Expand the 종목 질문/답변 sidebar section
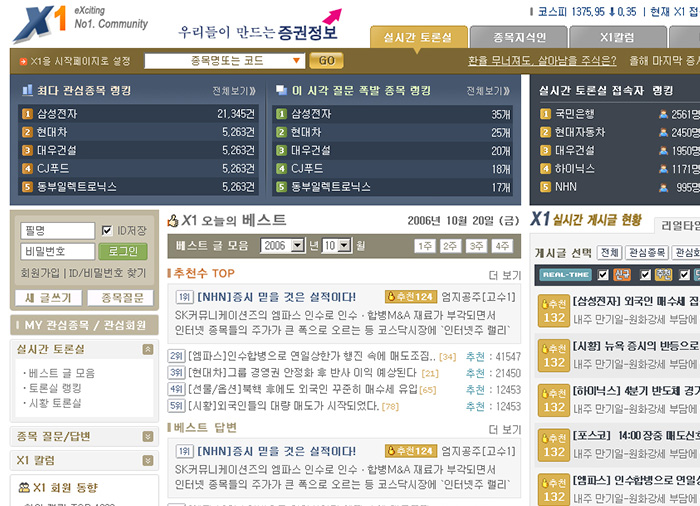The height and width of the screenshot is (506, 700). click(x=148, y=436)
